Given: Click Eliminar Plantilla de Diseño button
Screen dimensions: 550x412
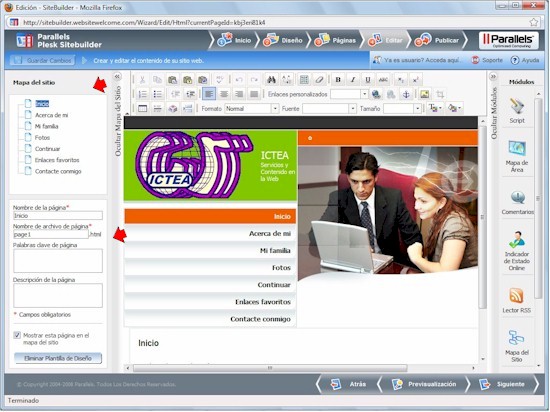Looking at the screenshot, I should point(58,358).
